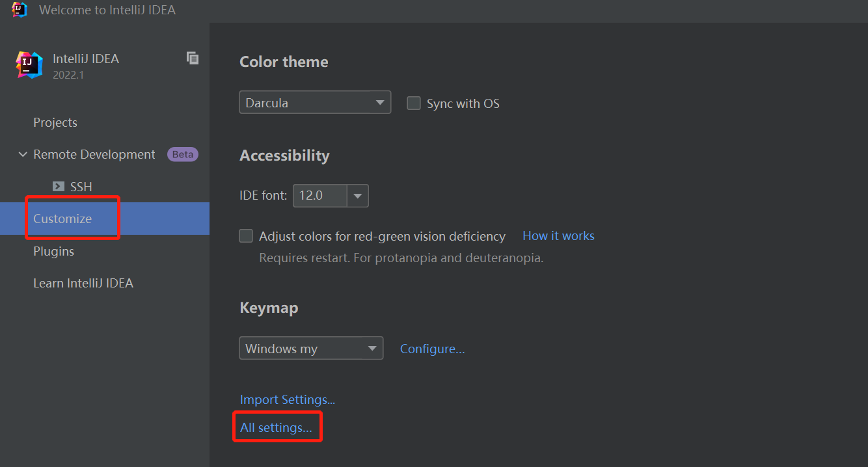Click the keymap Configure... link
Viewport: 868px width, 467px height.
click(432, 349)
